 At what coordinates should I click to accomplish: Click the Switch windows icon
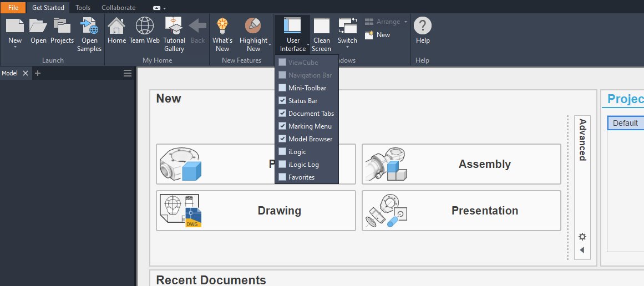click(347, 25)
